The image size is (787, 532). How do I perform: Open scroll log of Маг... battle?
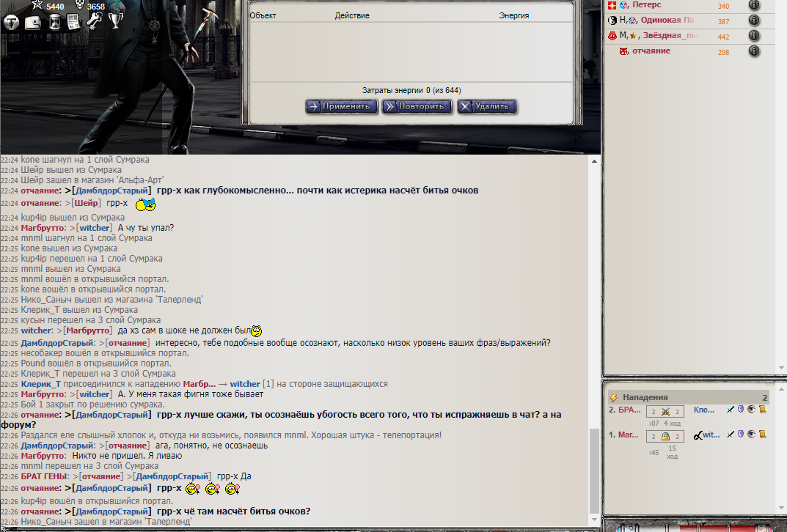763,435
